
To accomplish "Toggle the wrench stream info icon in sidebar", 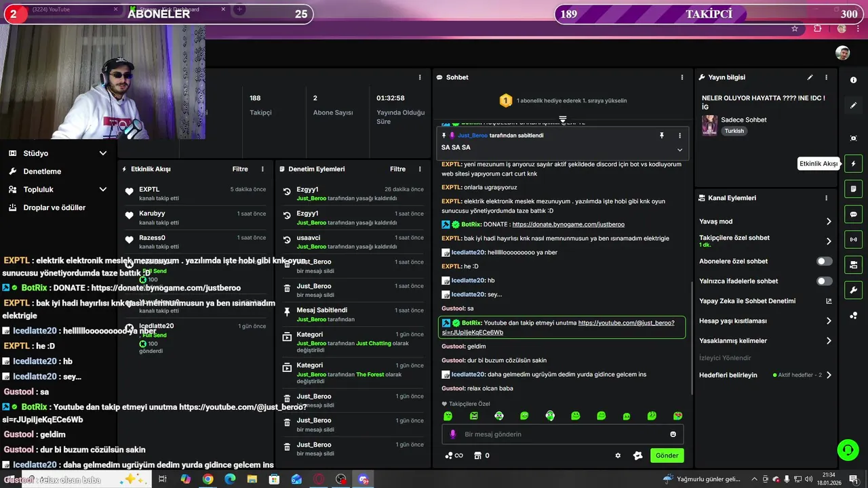I will [853, 290].
